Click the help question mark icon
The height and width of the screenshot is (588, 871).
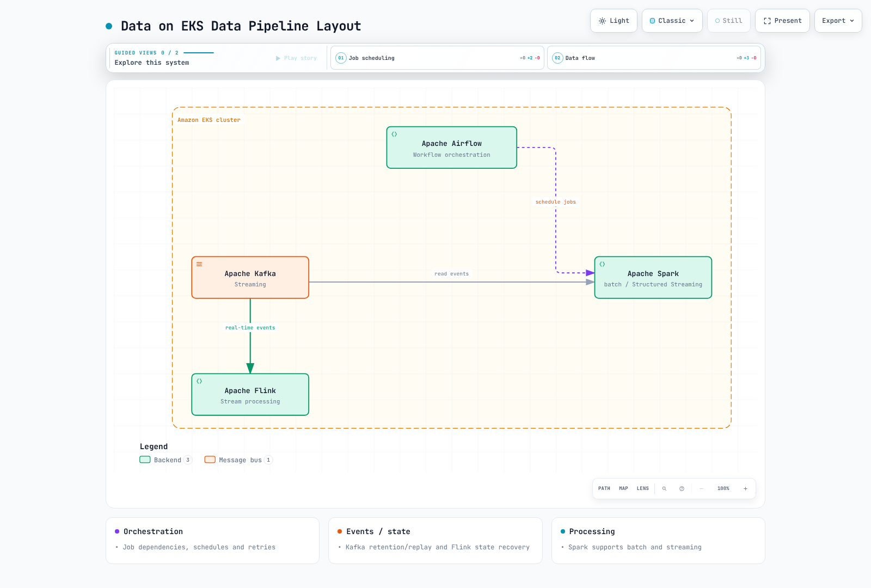[x=682, y=489]
